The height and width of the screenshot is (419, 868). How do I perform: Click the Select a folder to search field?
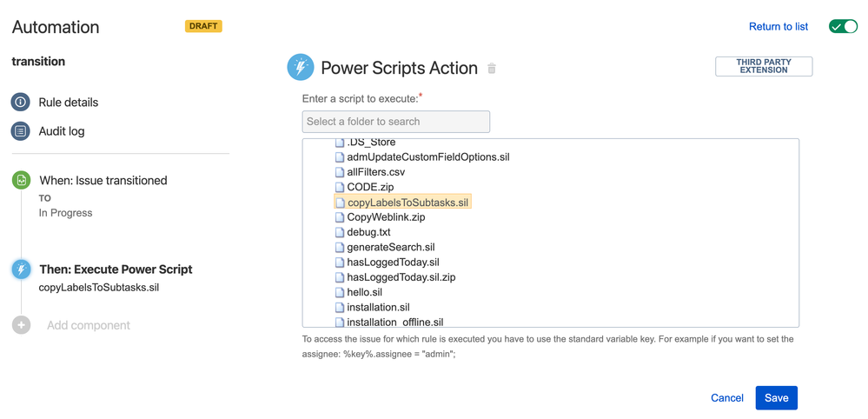point(396,122)
